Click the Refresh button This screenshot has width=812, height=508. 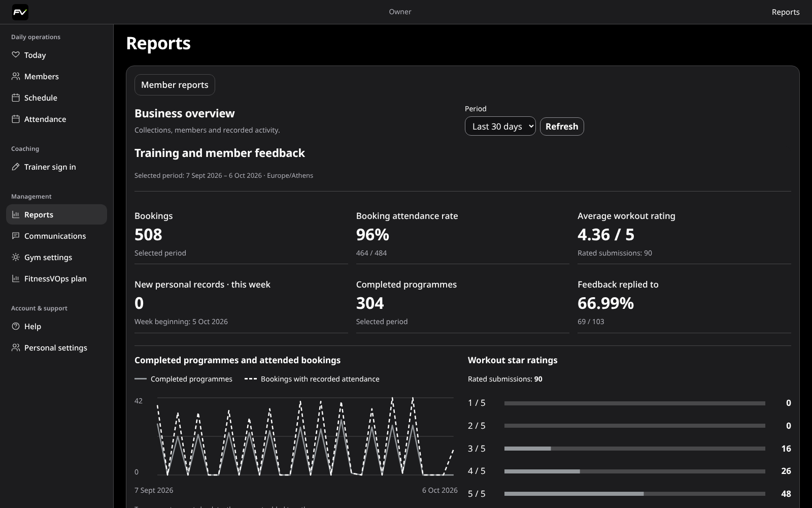tap(562, 126)
